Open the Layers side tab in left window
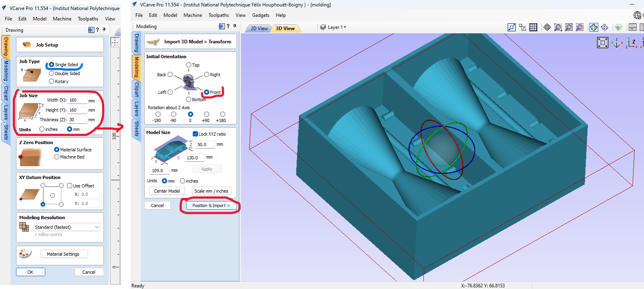 6,112
